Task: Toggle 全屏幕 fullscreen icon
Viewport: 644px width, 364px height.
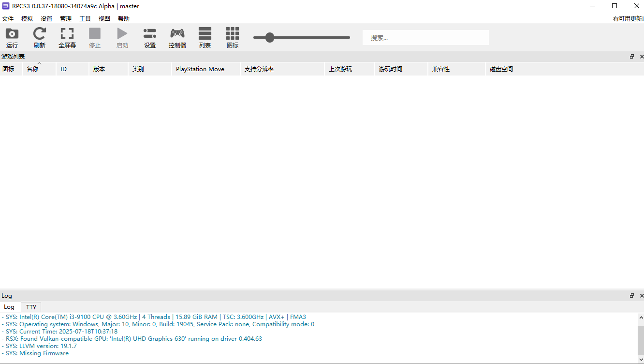Action: (67, 34)
